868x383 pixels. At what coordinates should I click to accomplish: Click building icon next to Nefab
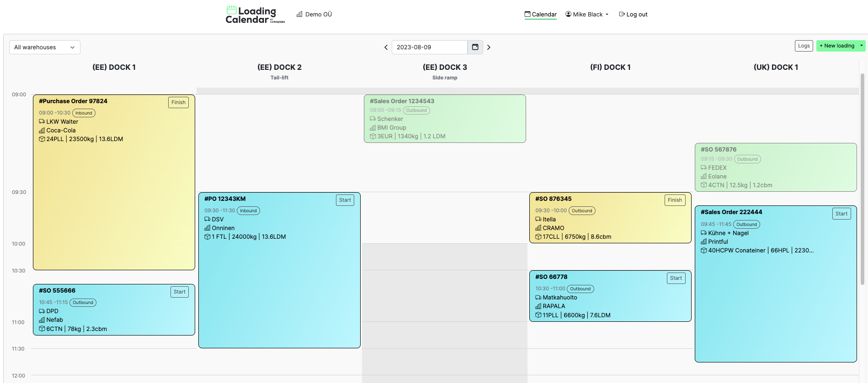click(x=42, y=320)
